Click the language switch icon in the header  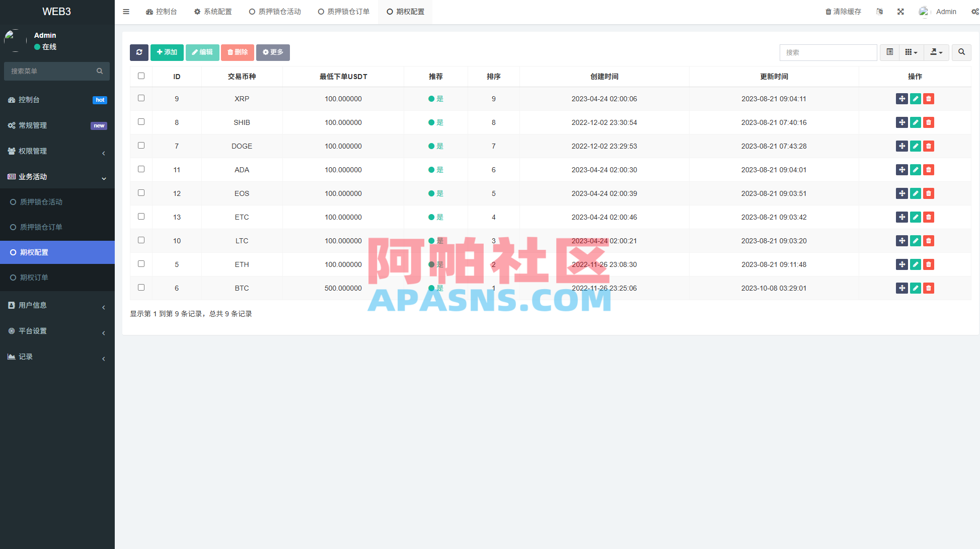click(879, 12)
